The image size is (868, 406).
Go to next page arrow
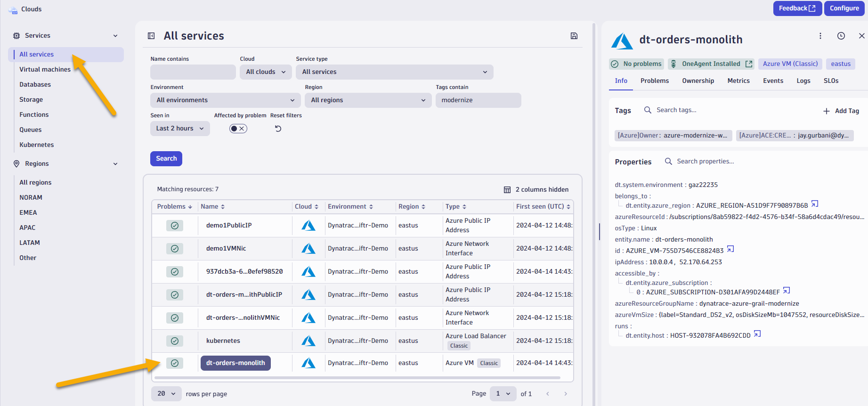coord(566,394)
